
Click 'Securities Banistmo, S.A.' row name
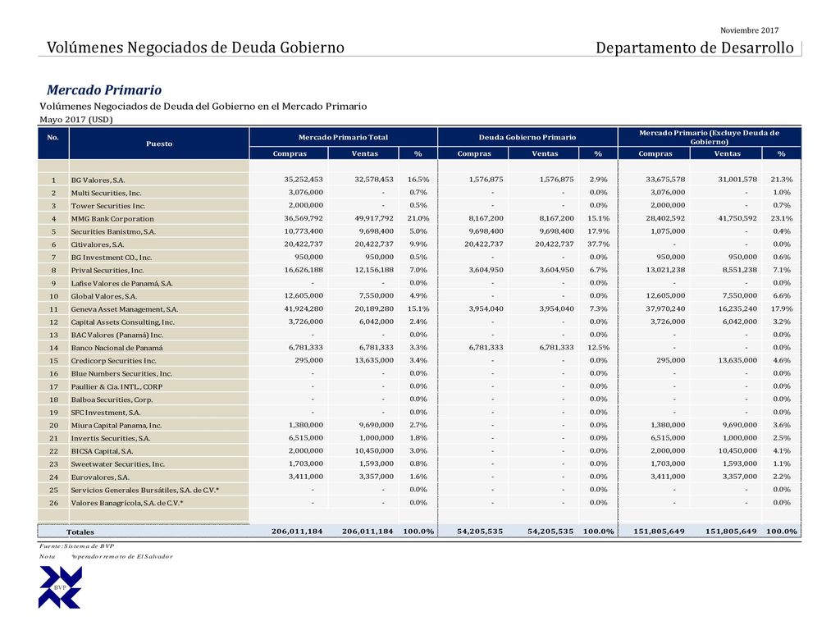pyautogui.click(x=113, y=231)
